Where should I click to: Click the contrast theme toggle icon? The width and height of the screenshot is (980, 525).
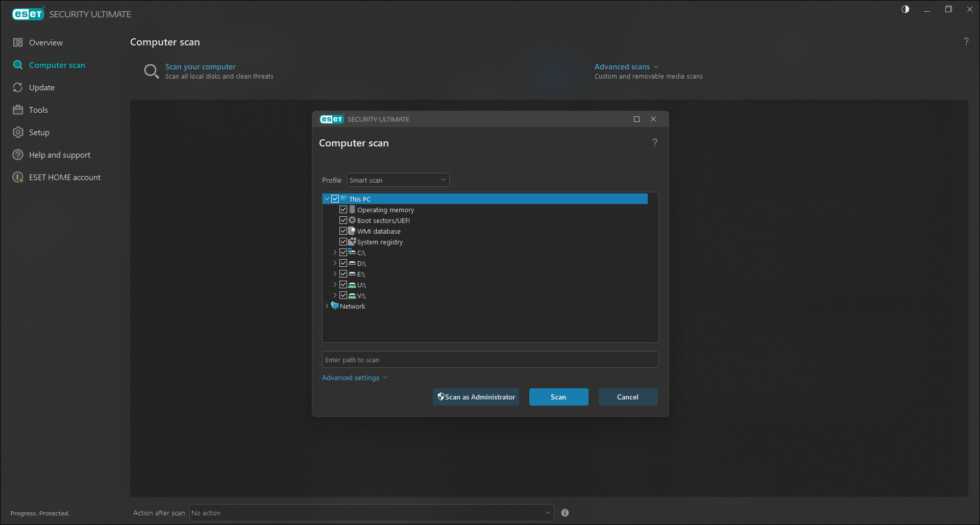tap(905, 9)
